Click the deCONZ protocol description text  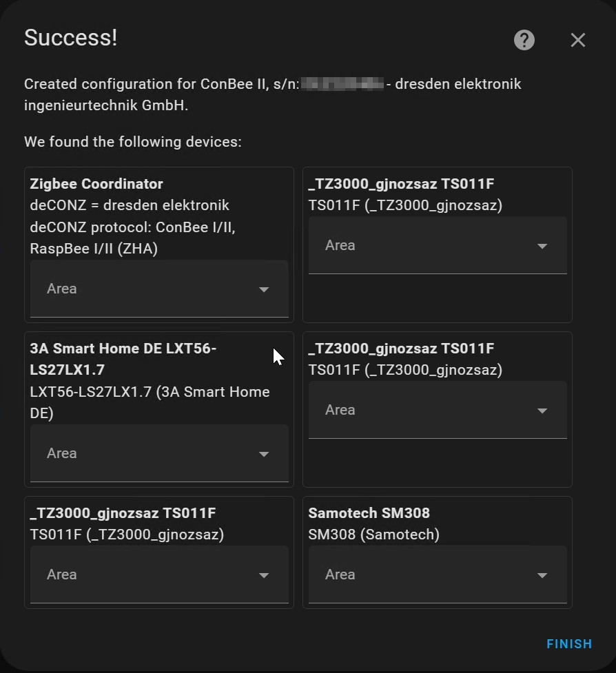click(x=132, y=227)
